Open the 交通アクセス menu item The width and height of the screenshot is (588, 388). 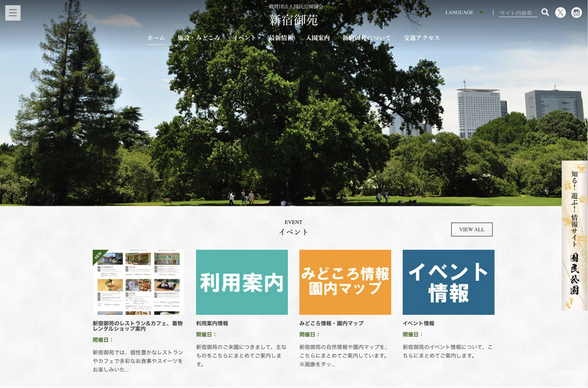[422, 38]
